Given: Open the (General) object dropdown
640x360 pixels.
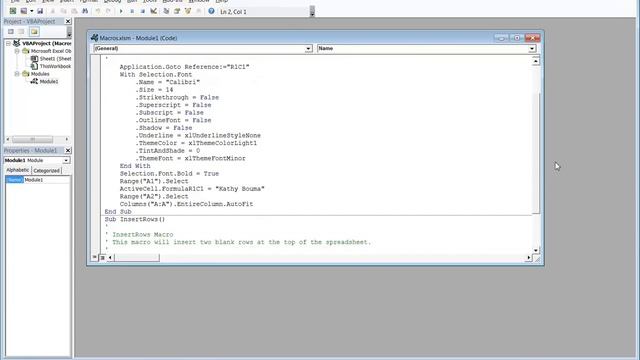Looking at the screenshot, I should click(308, 49).
